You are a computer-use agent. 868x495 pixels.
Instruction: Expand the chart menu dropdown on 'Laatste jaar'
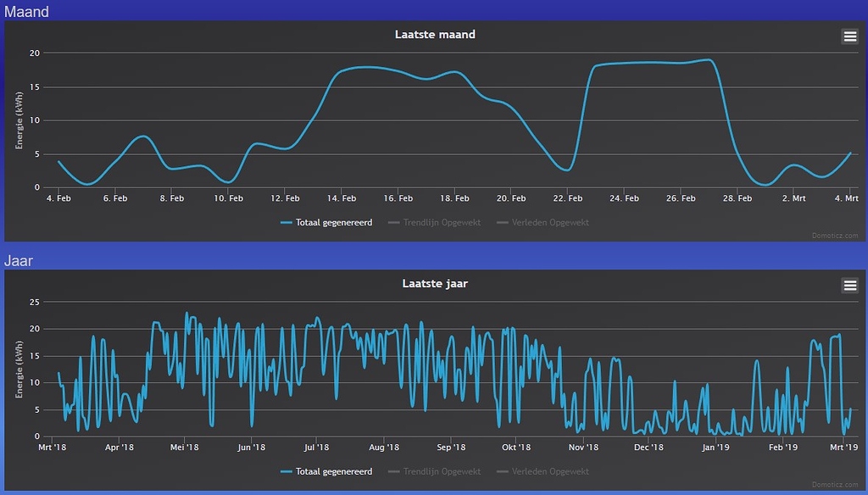tap(849, 286)
